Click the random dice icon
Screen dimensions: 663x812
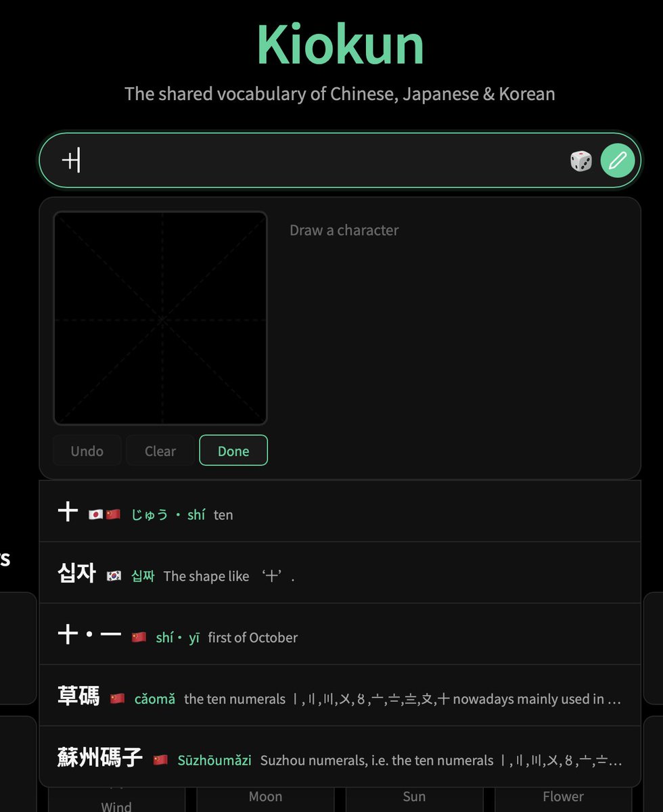[580, 161]
